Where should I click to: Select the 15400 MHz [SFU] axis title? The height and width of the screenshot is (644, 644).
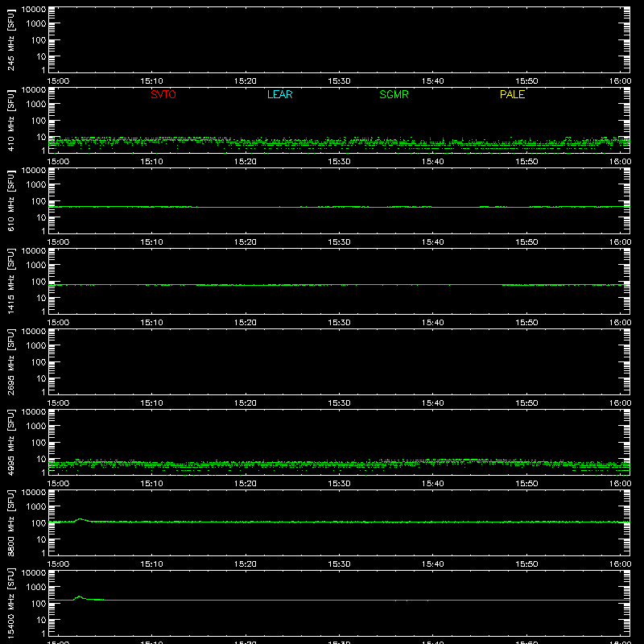10,604
